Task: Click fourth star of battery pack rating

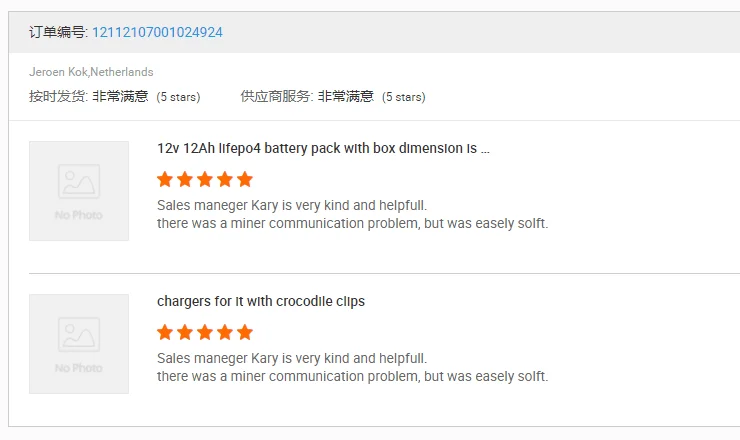Action: (225, 179)
